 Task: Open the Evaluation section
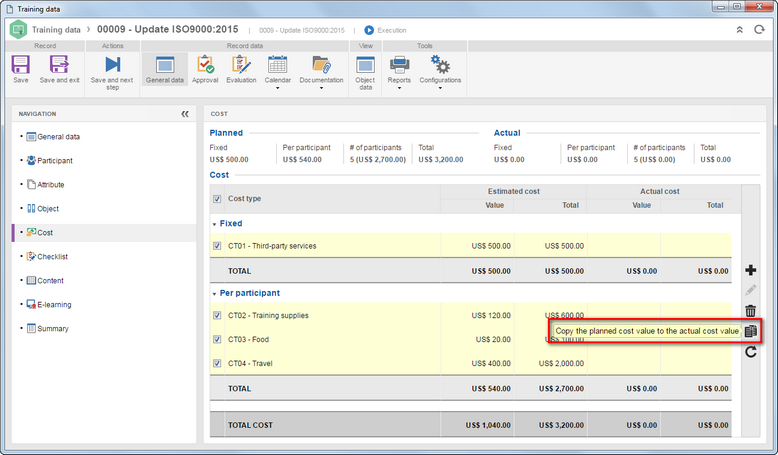pyautogui.click(x=241, y=69)
